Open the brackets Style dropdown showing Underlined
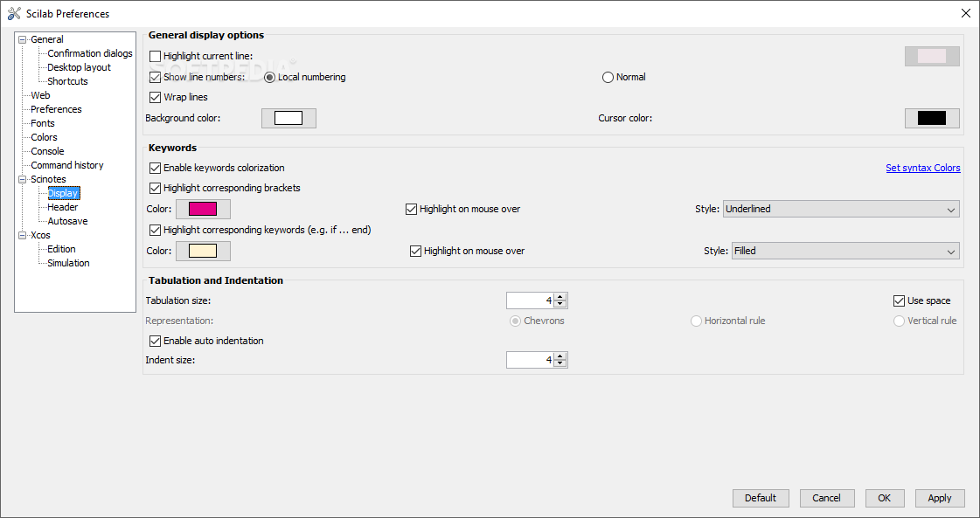The width and height of the screenshot is (980, 518). (x=841, y=209)
